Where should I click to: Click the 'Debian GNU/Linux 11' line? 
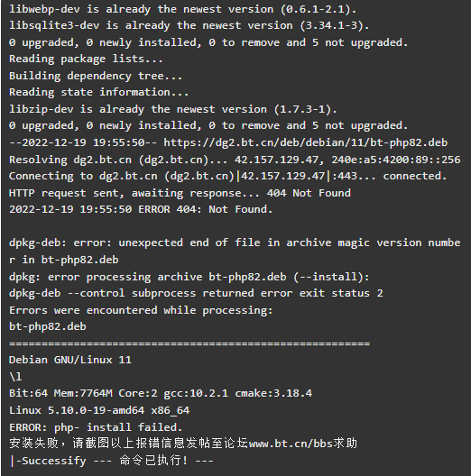pos(70,360)
